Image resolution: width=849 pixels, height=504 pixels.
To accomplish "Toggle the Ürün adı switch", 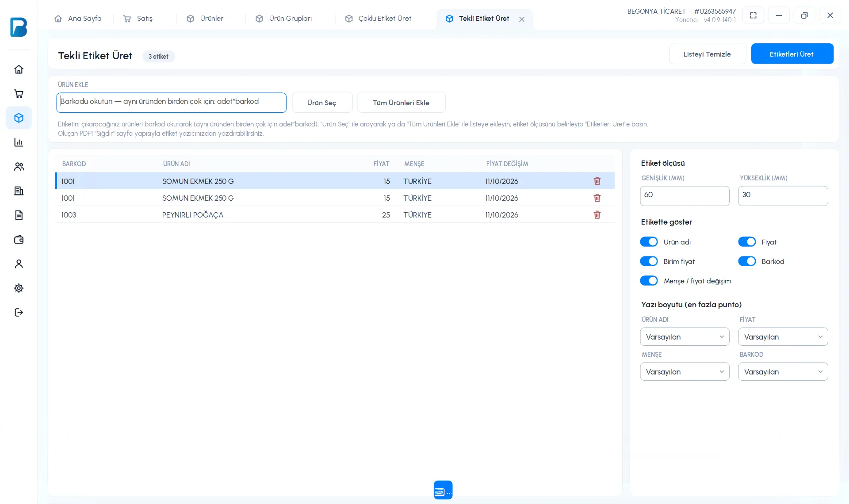I will [649, 242].
